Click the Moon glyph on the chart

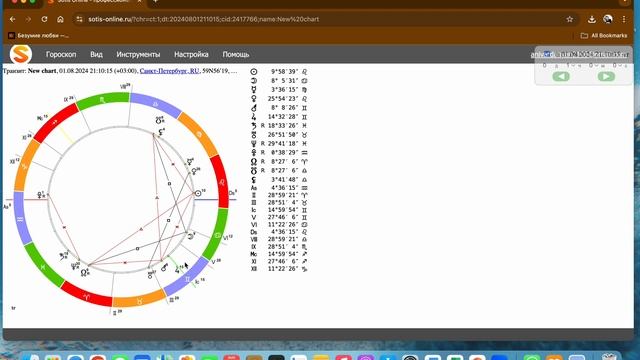click(190, 236)
